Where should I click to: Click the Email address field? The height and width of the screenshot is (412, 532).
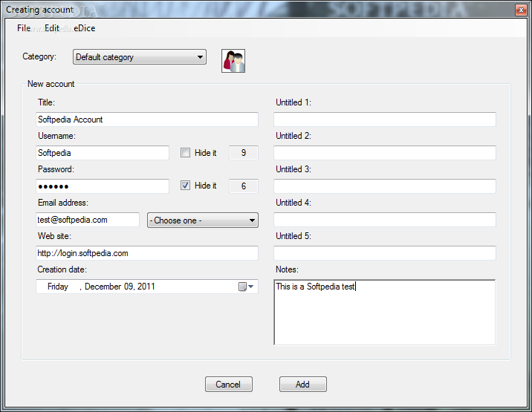click(x=88, y=220)
